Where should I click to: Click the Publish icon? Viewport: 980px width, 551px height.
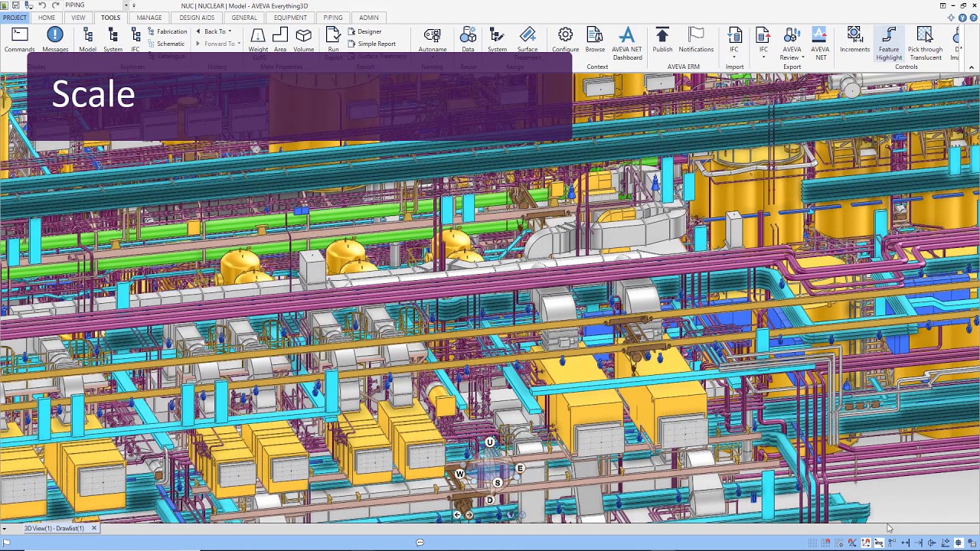point(662,40)
